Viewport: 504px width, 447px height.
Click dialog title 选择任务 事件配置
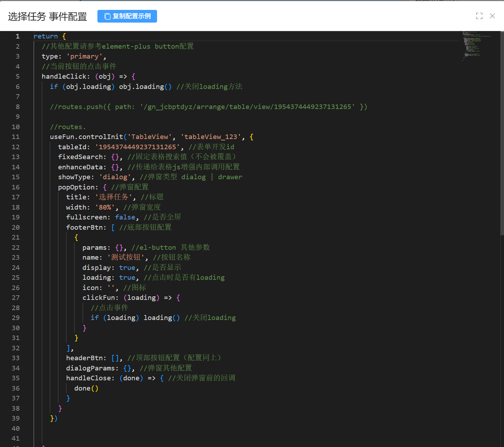click(x=47, y=17)
